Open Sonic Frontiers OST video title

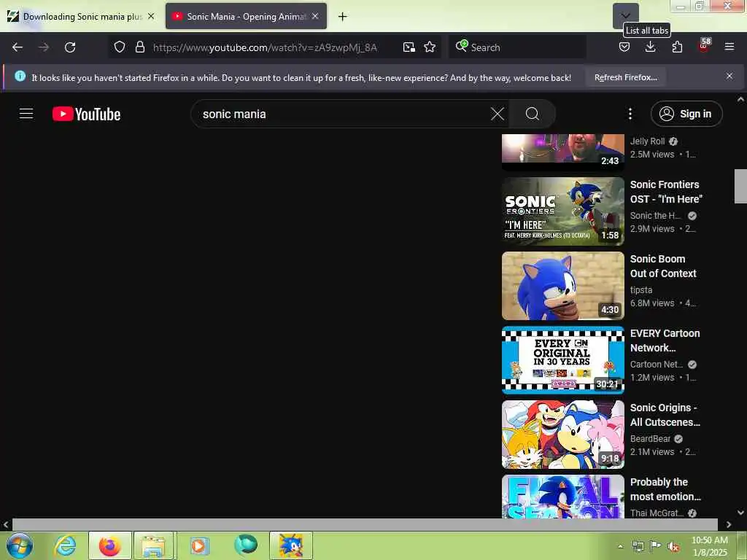[666, 192]
